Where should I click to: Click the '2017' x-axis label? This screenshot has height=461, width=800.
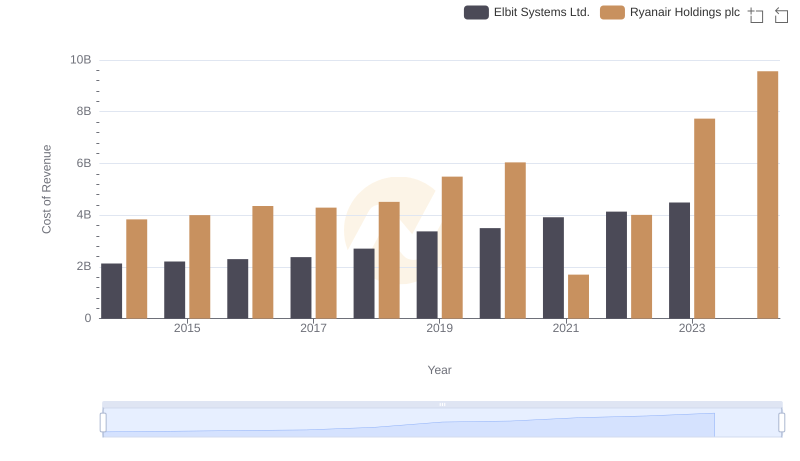pos(313,328)
